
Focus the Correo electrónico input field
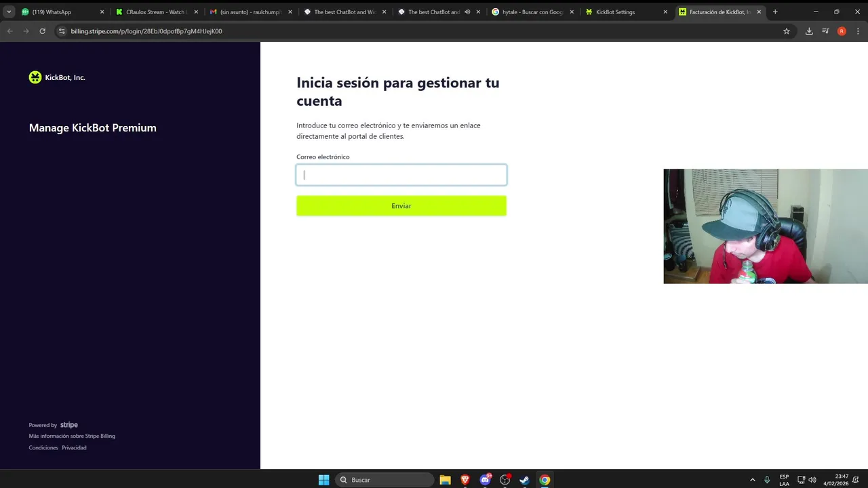coord(401,175)
